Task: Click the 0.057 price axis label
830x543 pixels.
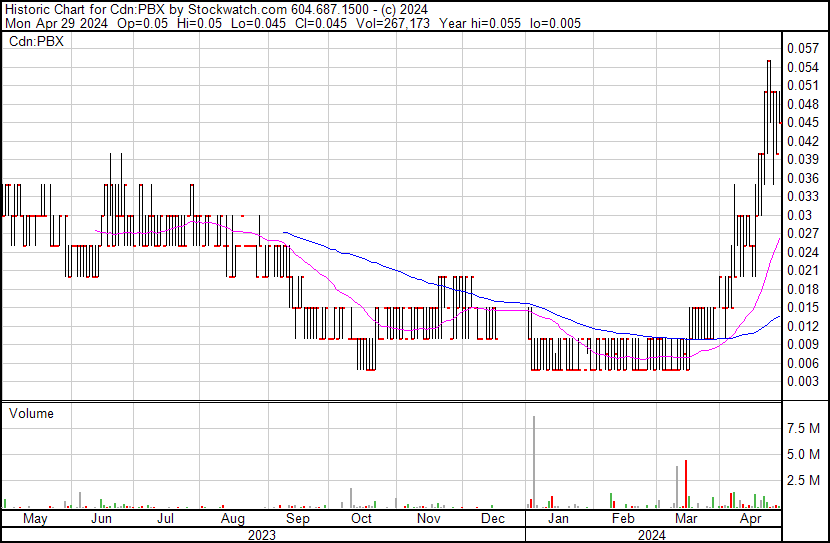Action: point(803,48)
